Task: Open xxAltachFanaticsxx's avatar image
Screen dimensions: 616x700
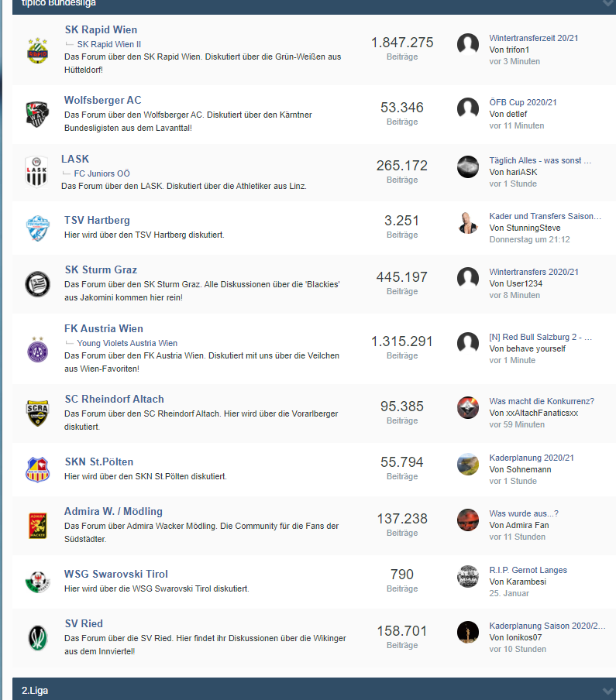Action: pos(468,407)
